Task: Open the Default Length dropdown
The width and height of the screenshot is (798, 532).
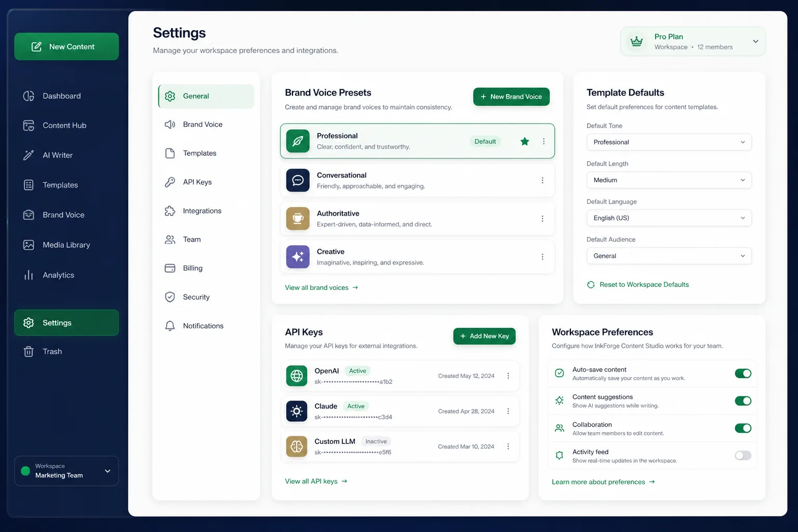Action: 669,180
